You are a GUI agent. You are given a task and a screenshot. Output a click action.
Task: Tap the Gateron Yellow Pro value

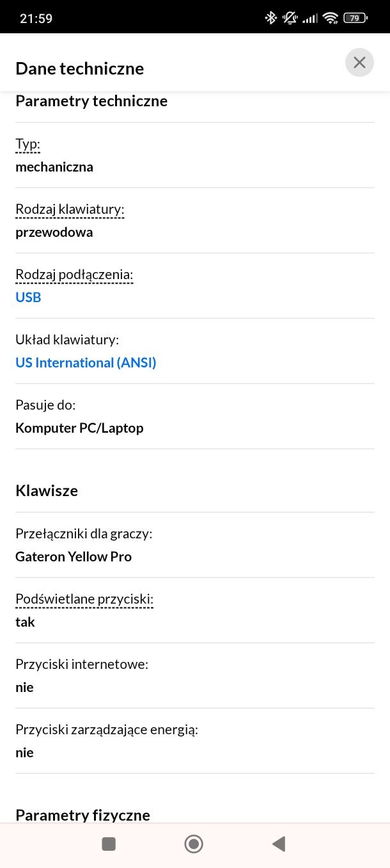(x=74, y=557)
